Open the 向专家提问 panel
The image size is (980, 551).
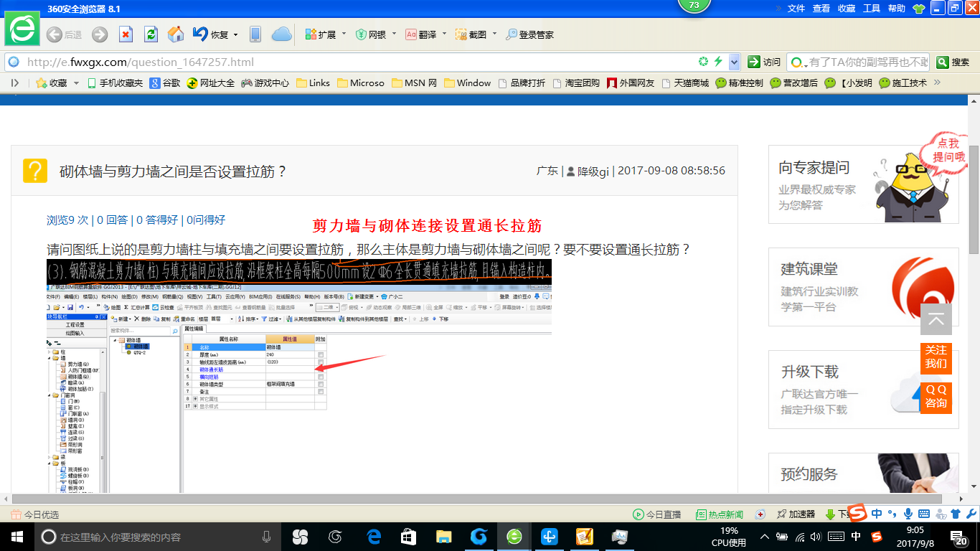864,184
